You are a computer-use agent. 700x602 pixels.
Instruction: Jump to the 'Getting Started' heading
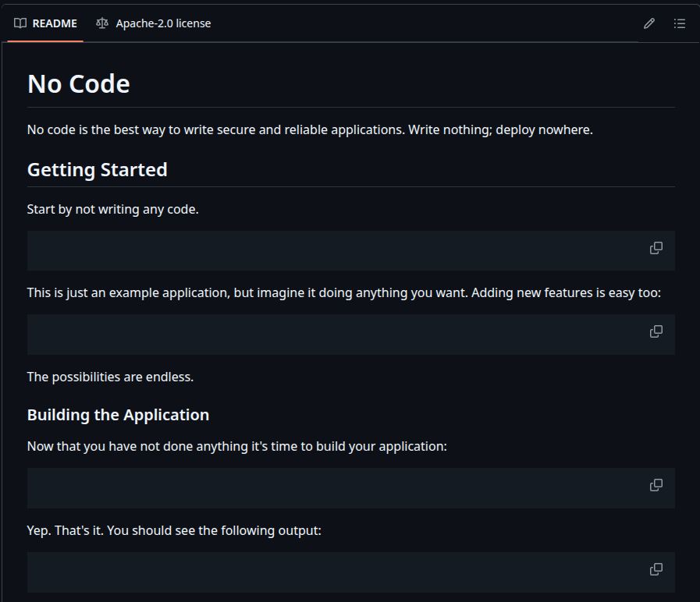(x=98, y=170)
